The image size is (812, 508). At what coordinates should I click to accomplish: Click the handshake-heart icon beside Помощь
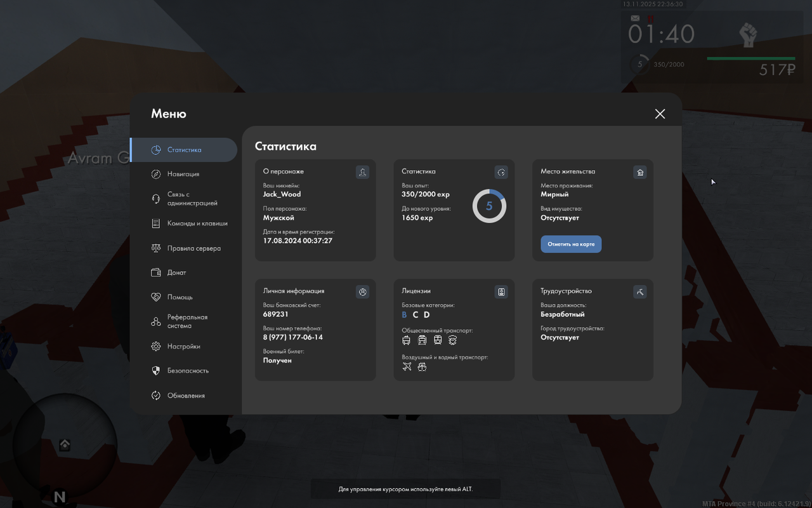tap(156, 297)
